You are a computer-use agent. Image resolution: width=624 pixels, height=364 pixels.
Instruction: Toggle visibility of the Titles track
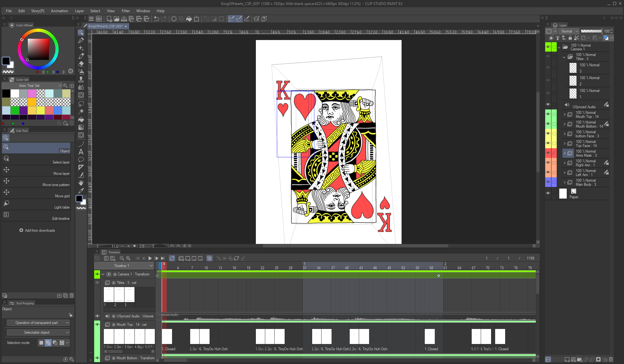coord(97,282)
